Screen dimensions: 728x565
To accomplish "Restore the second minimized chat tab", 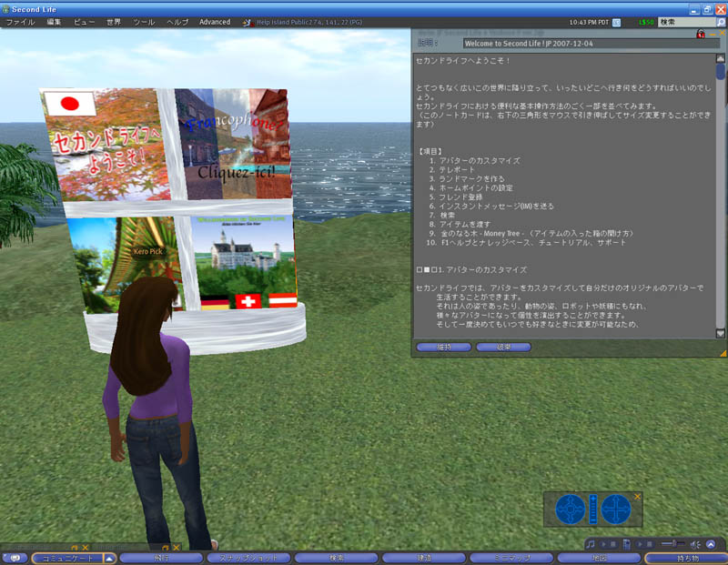I will [166, 548].
